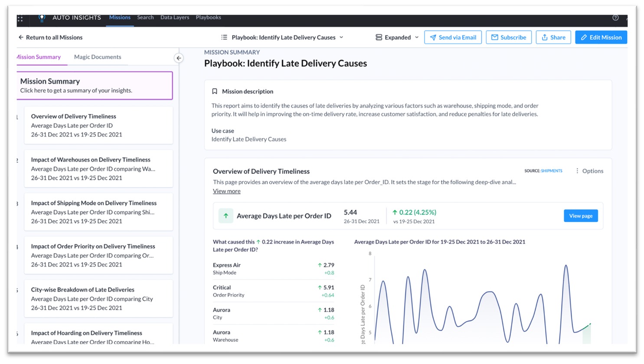
Task: Open City-wise Breakdown of Late Deliveries card
Action: (x=98, y=299)
